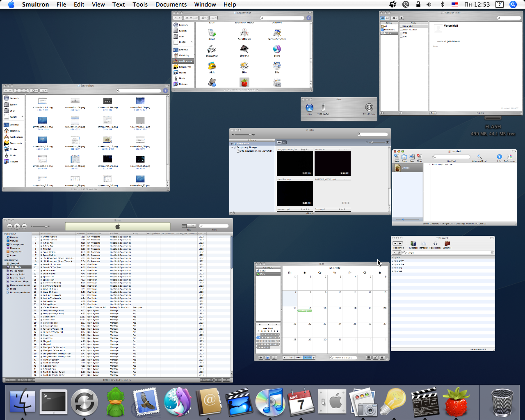Open Adium green duck icon in Dock
Viewport: 525px width, 420px height.
coord(115,402)
